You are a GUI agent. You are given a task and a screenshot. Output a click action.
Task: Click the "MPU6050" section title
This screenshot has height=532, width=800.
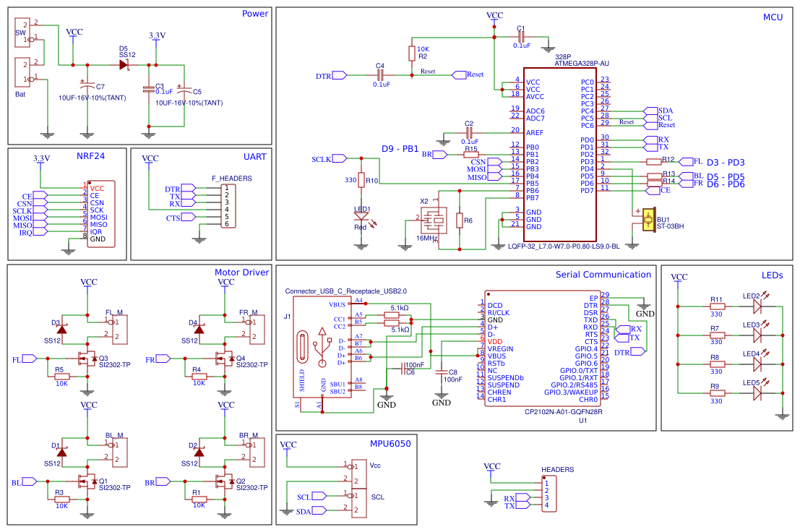[390, 444]
